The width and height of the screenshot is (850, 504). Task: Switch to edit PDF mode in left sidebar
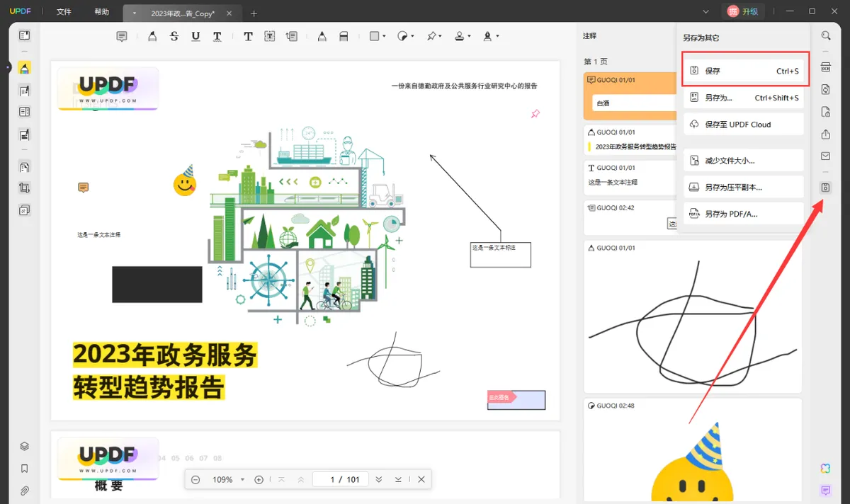(x=24, y=91)
